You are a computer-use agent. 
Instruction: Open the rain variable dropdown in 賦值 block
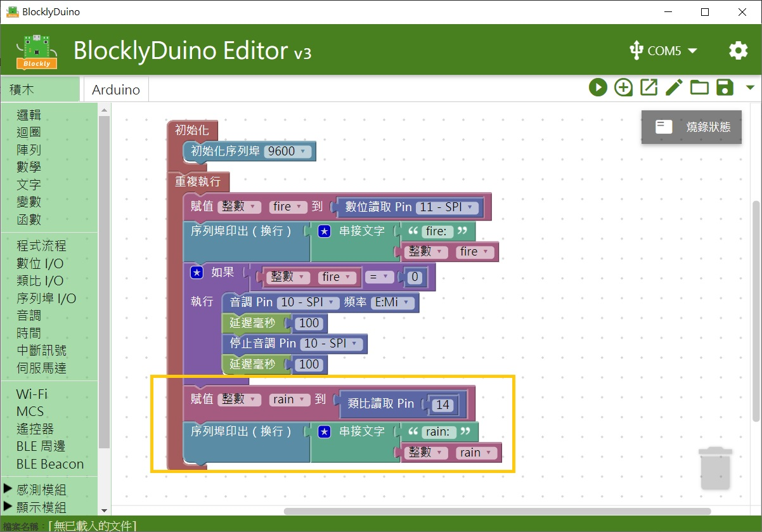click(x=290, y=399)
